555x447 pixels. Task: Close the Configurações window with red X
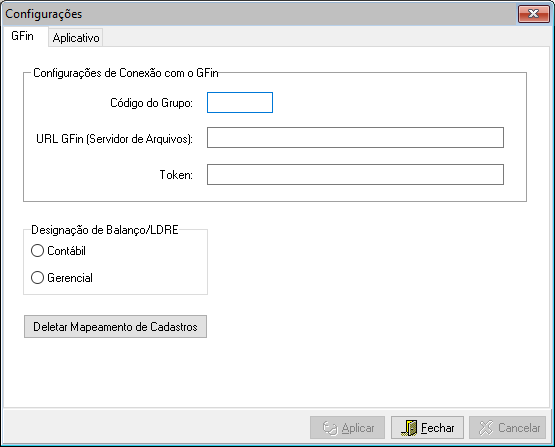tap(533, 14)
